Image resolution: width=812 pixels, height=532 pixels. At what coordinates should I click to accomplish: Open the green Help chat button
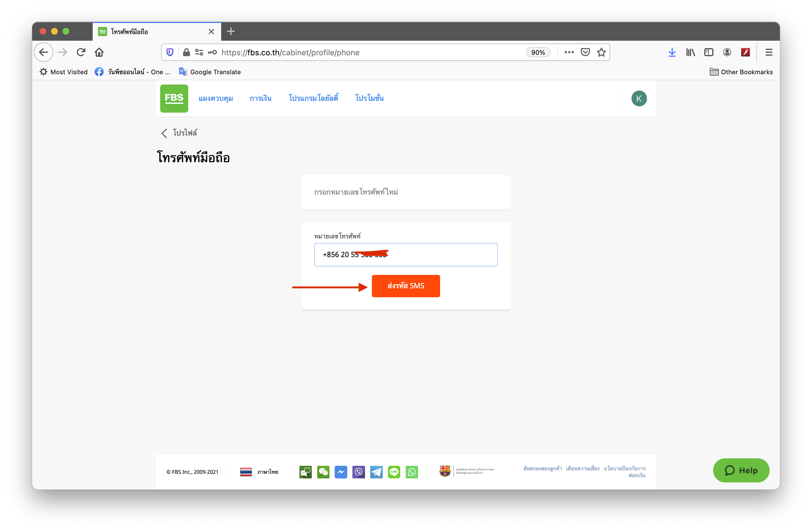pos(741,470)
